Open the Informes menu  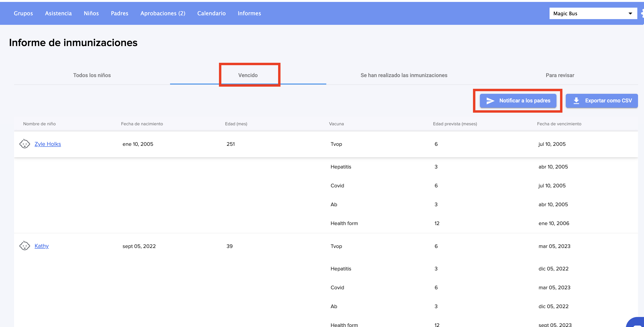[x=249, y=13]
